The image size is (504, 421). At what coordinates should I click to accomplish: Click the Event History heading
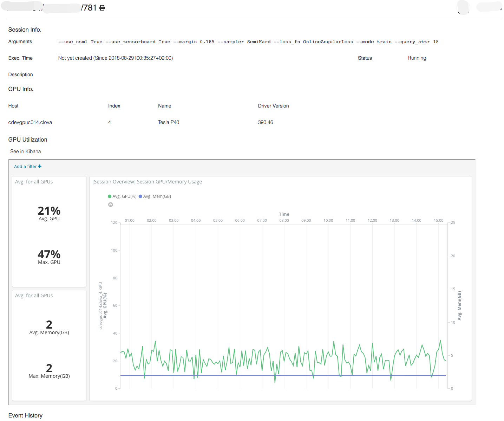(25, 415)
